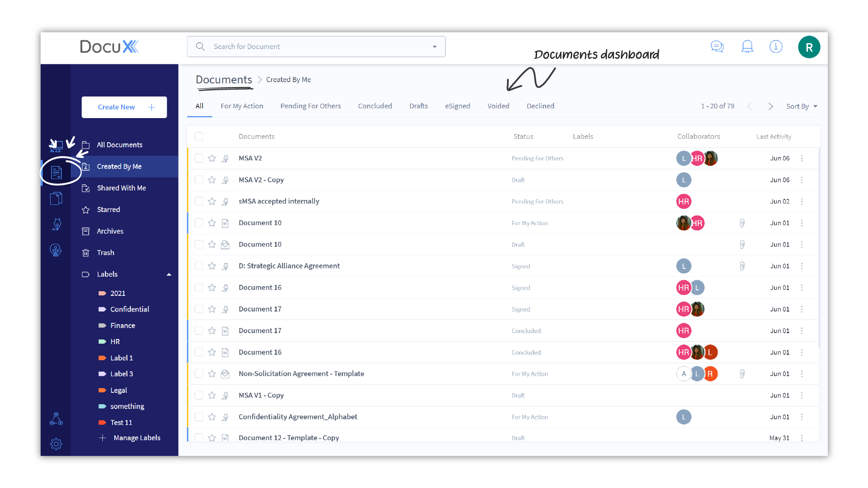Click next page navigation arrow
868x488 pixels.
pyautogui.click(x=771, y=106)
